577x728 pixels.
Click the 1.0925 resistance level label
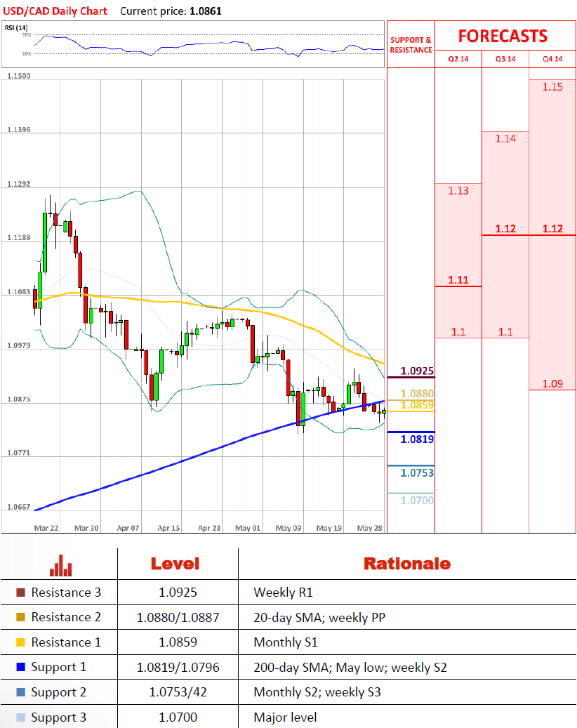click(417, 371)
